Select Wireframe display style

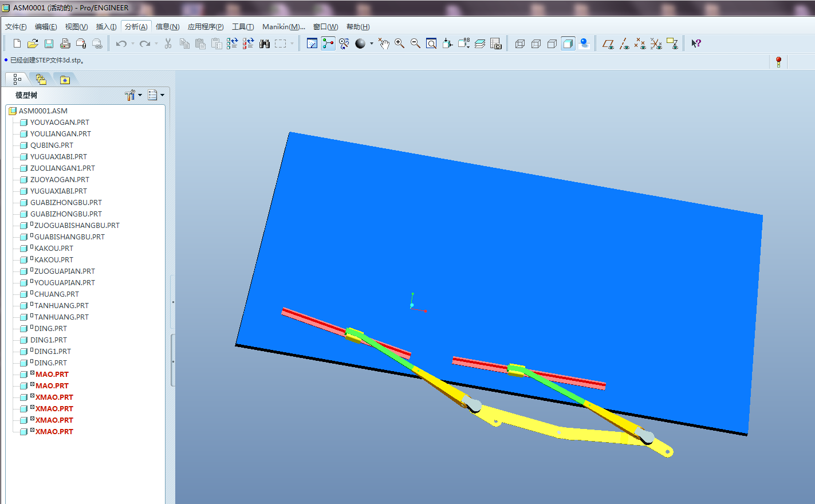(520, 44)
